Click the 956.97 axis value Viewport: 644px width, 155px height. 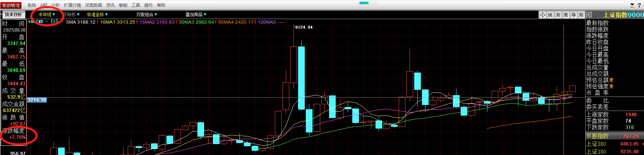coord(18,153)
